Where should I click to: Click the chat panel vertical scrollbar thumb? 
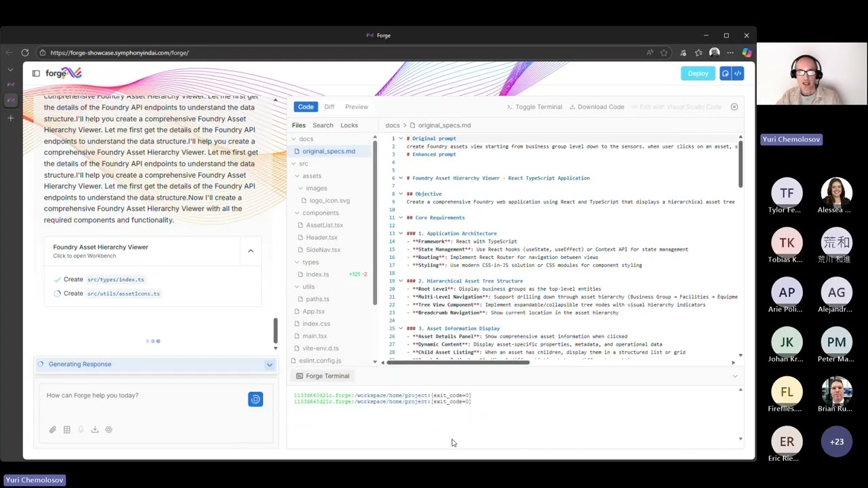(x=275, y=331)
